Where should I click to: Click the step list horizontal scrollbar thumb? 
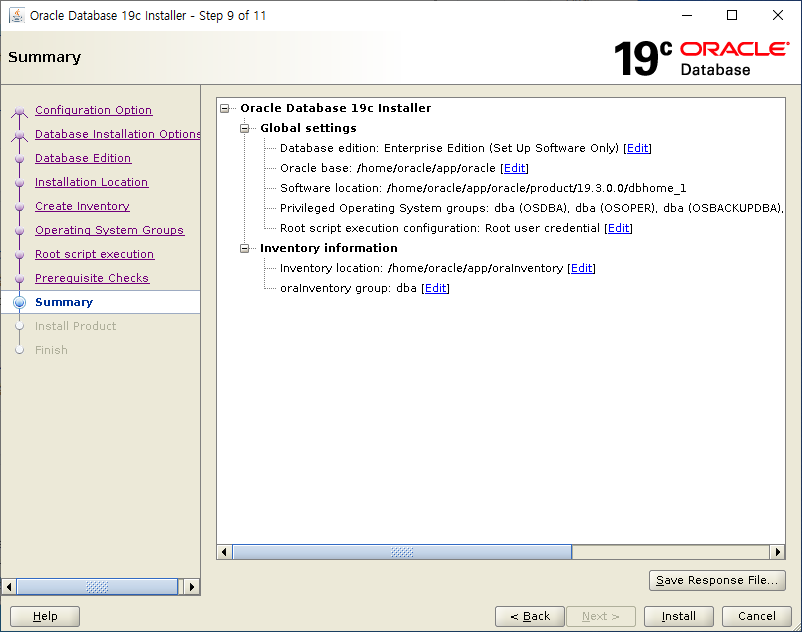tap(97, 586)
